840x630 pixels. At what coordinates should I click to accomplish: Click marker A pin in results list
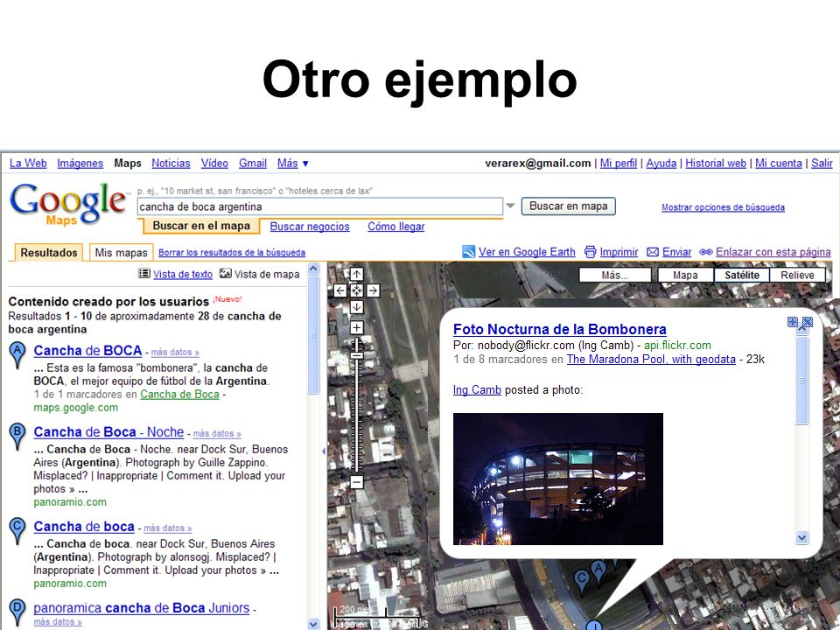tap(17, 354)
